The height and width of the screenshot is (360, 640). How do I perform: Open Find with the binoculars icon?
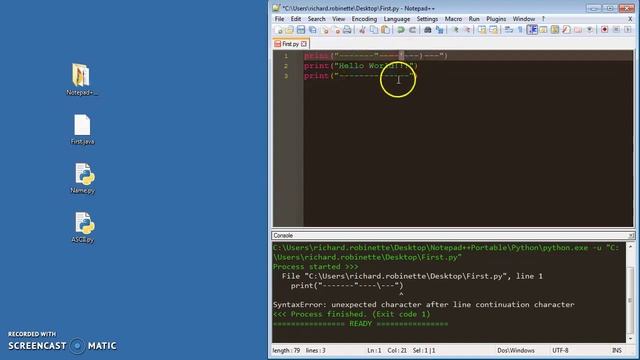coord(427,30)
